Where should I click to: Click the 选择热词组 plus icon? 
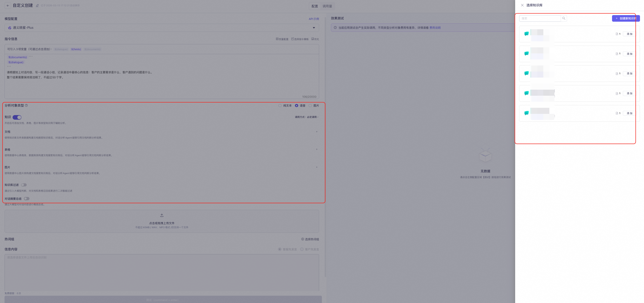(x=302, y=239)
